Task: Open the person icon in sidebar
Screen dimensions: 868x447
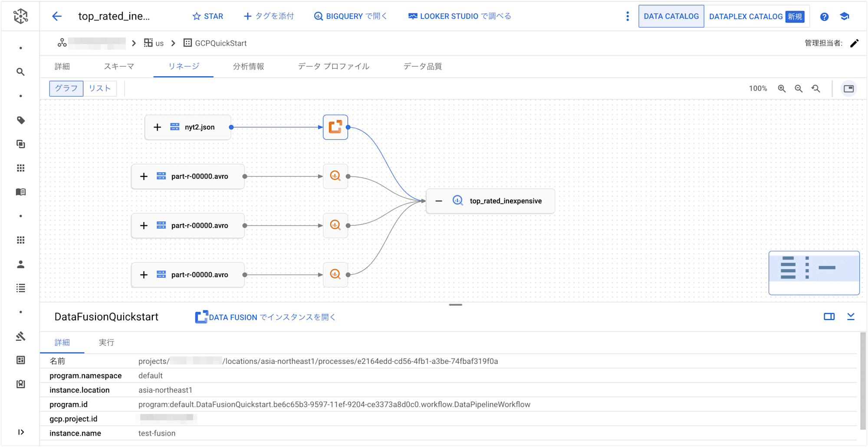Action: click(20, 264)
